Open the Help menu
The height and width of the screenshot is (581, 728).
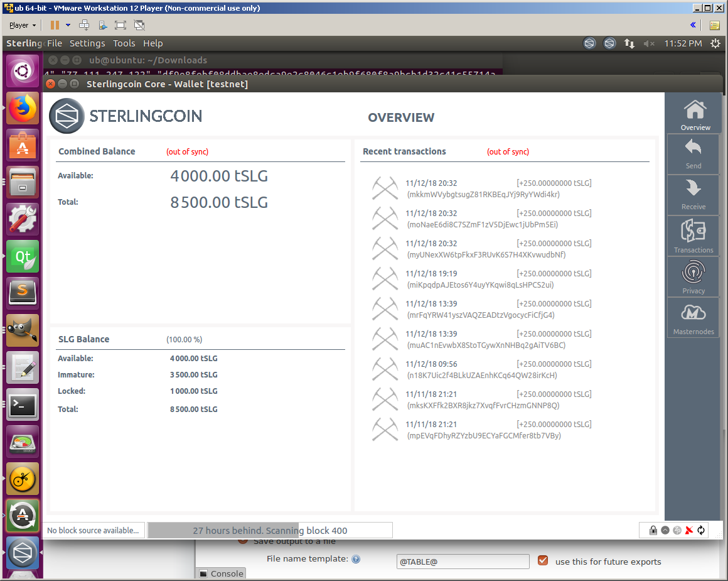tap(153, 43)
